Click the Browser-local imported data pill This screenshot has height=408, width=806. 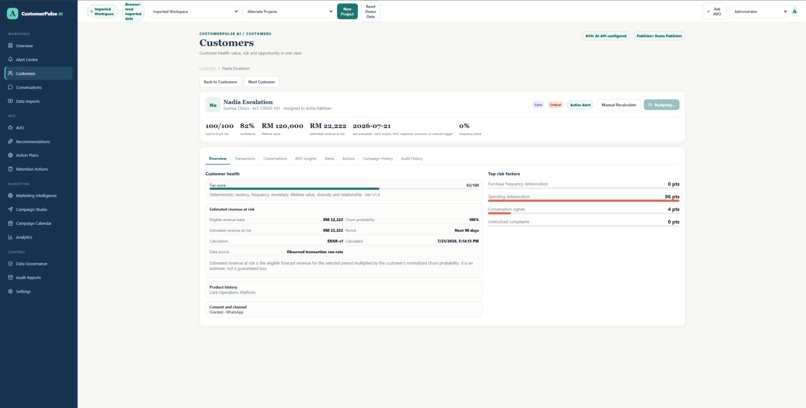133,11
